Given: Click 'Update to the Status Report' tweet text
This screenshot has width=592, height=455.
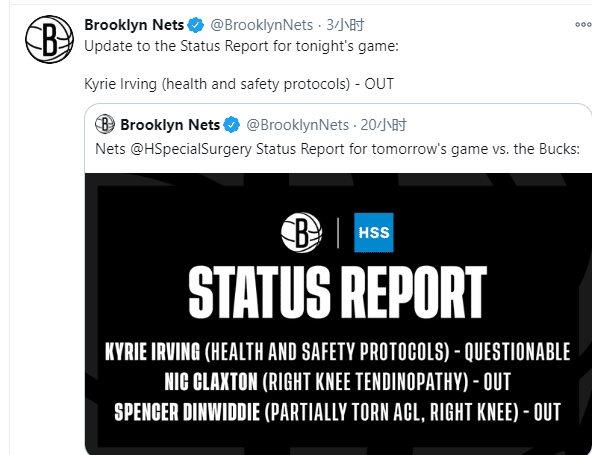Looking at the screenshot, I should (241, 46).
